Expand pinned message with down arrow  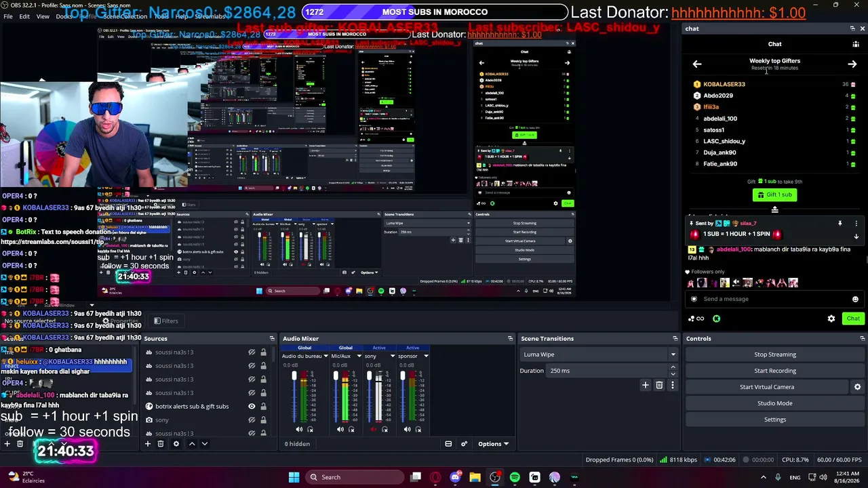856,237
